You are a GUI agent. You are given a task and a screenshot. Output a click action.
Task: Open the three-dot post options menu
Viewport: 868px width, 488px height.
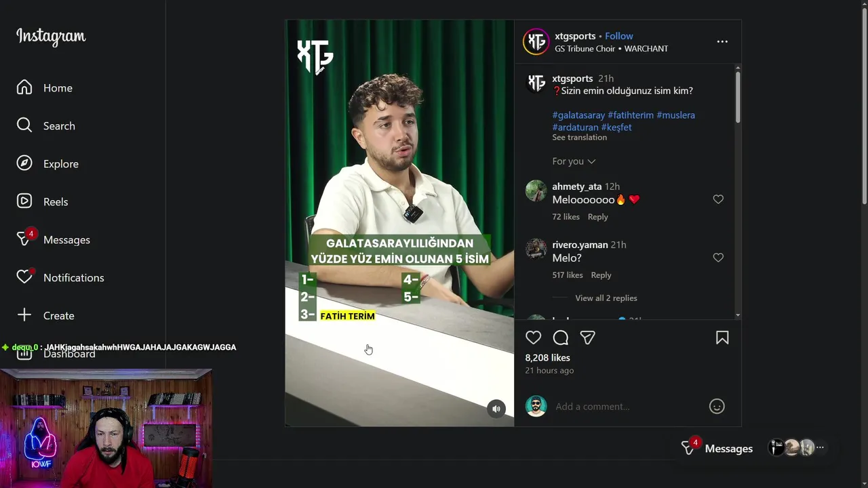(x=722, y=41)
